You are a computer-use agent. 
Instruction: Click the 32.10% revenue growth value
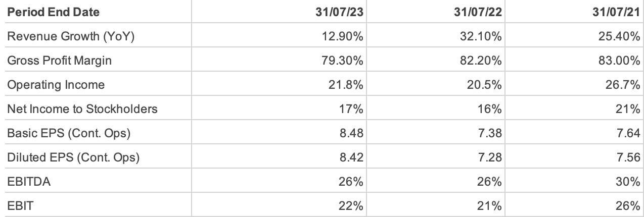click(484, 37)
